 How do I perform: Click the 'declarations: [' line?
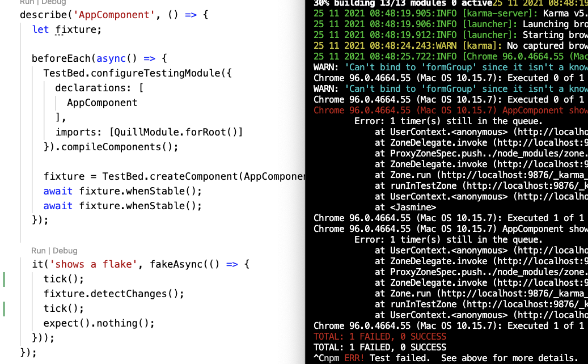(x=99, y=88)
